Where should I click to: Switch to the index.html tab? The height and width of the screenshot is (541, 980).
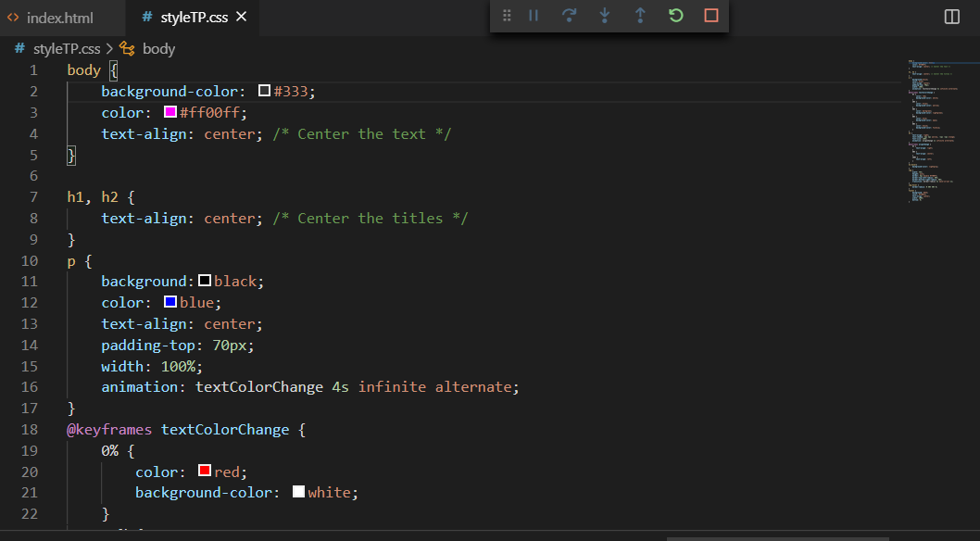pyautogui.click(x=60, y=18)
